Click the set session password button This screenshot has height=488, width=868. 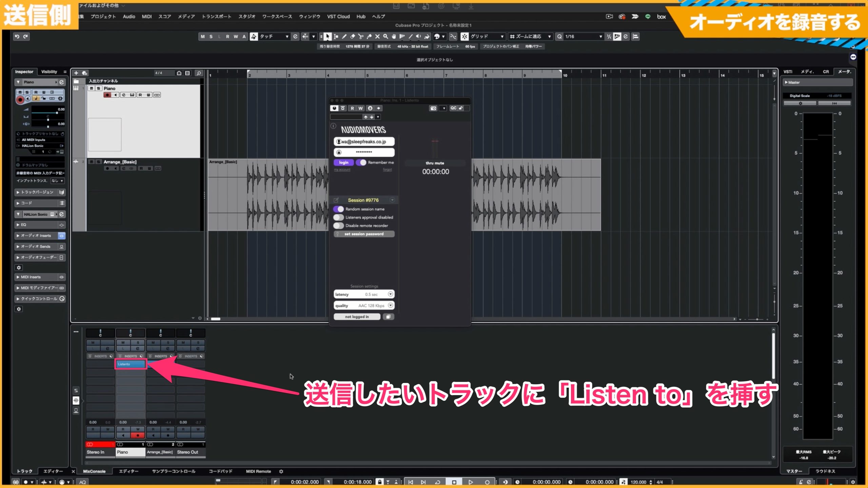[x=364, y=234]
